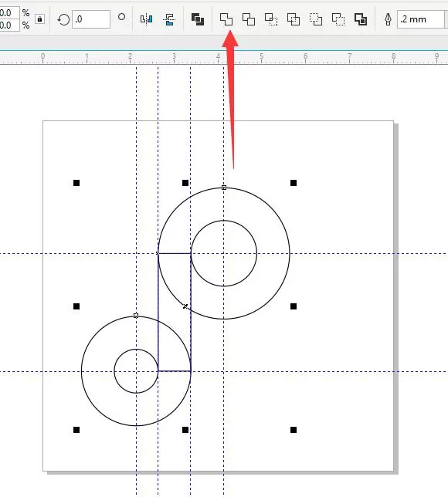Click ruler marking 1
448x497 pixels.
pos(87,56)
